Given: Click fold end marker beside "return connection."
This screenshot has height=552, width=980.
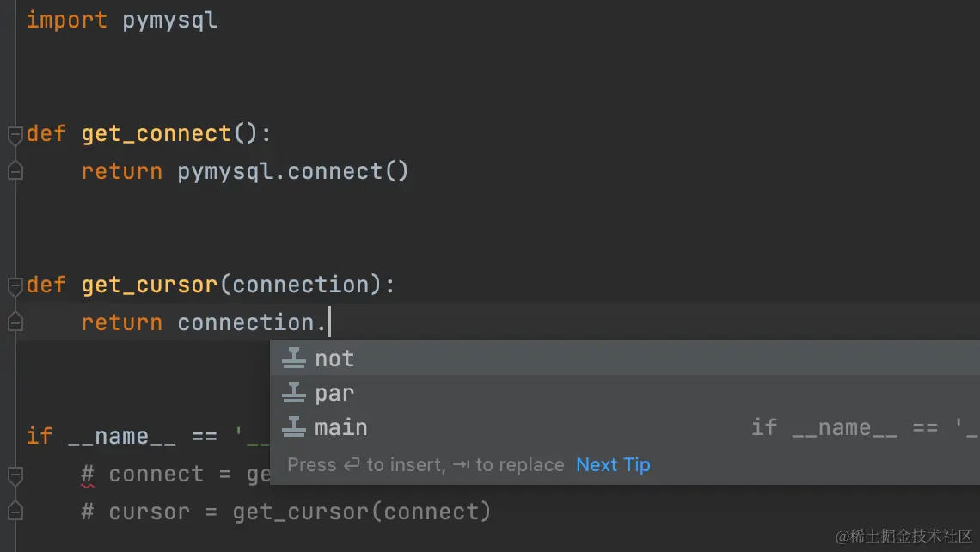Looking at the screenshot, I should tap(15, 322).
